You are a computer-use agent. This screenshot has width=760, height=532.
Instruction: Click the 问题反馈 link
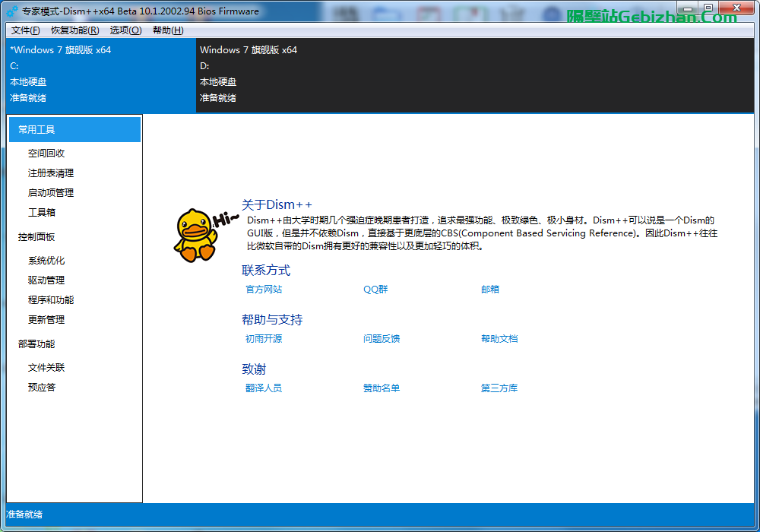[382, 339]
